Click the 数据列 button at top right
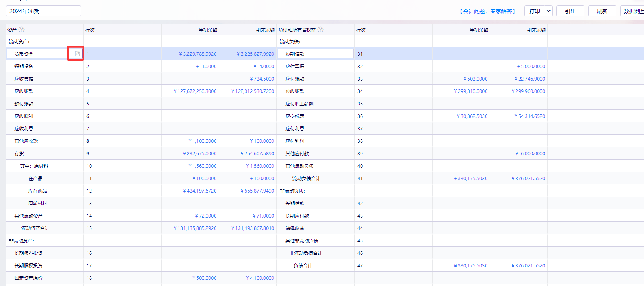Image resolution: width=644 pixels, height=286 pixels. pyautogui.click(x=632, y=11)
